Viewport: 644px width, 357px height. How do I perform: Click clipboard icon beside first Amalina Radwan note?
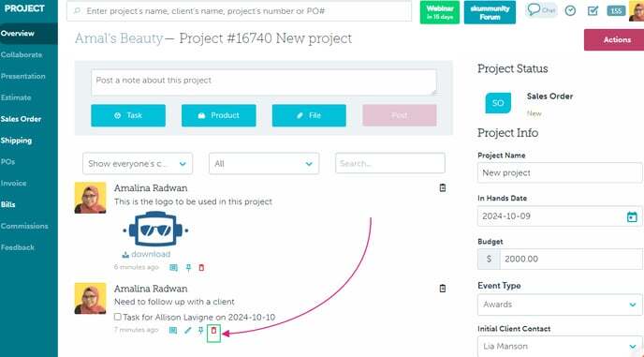point(443,188)
